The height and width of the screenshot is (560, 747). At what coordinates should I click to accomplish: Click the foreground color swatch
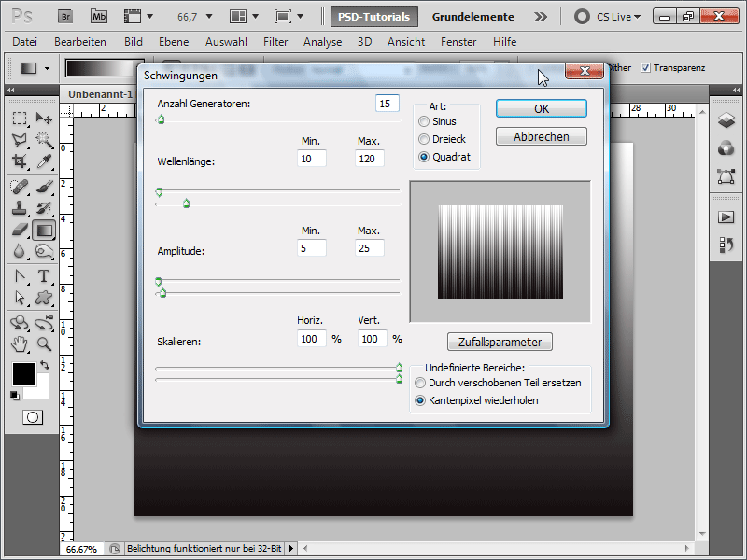tap(24, 374)
